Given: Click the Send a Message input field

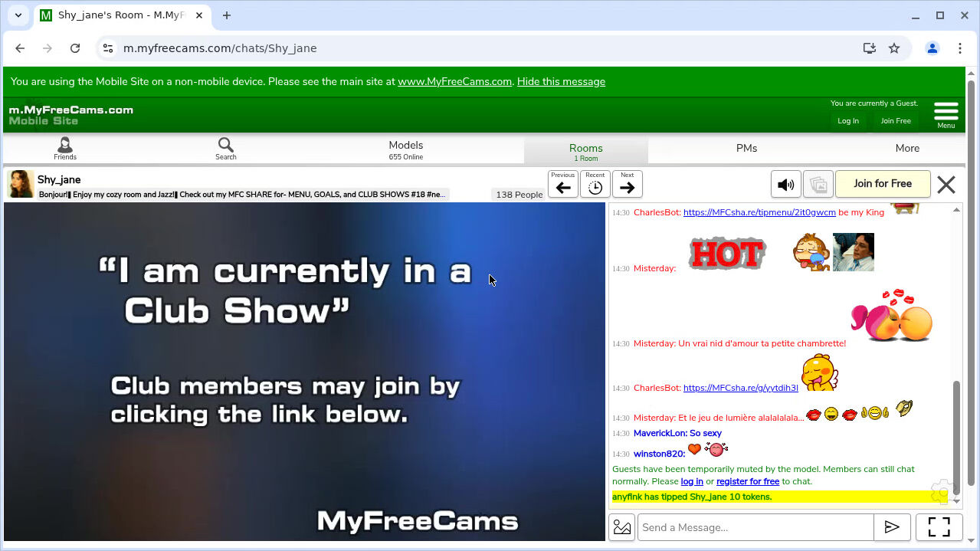Looking at the screenshot, I should [755, 527].
